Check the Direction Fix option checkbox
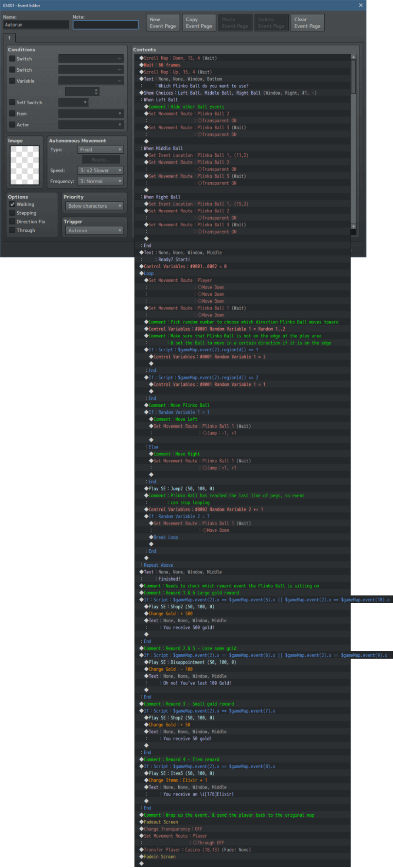The width and height of the screenshot is (393, 868). click(x=13, y=221)
